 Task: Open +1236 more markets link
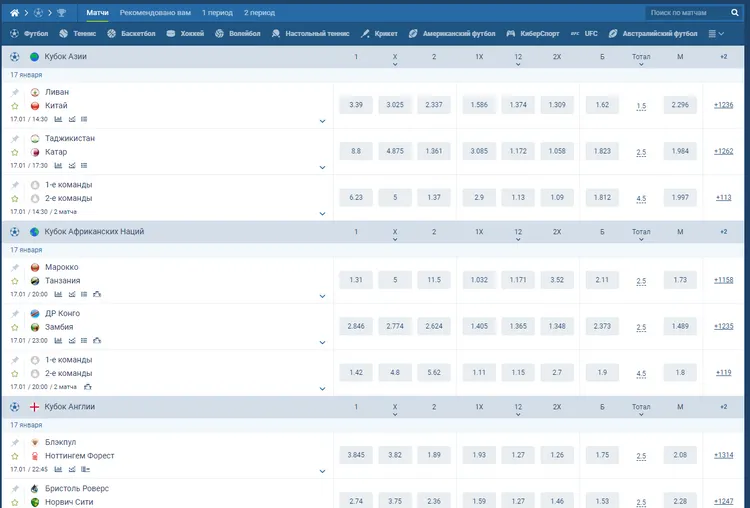point(723,105)
